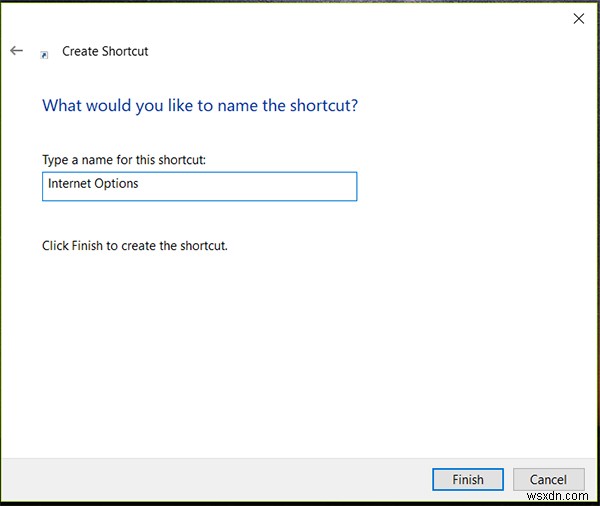Image resolution: width=600 pixels, height=506 pixels.
Task: Close the Create Shortcut dialog with X
Action: [x=579, y=18]
